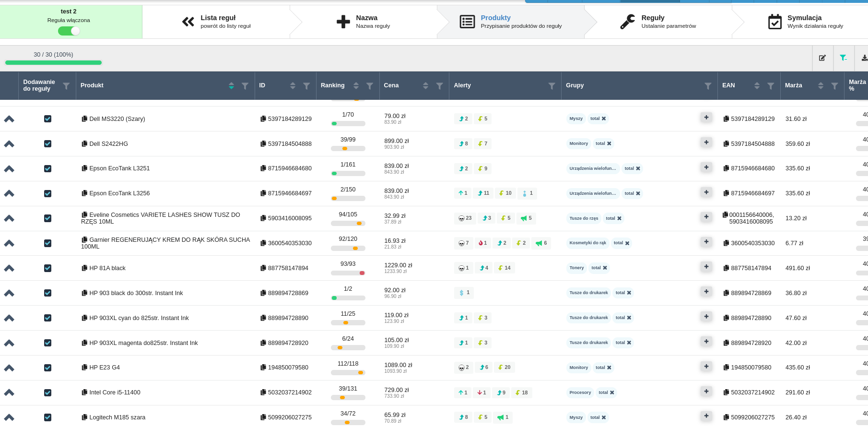This screenshot has height=428, width=868.
Task: Sort by the Cena column arrows
Action: click(425, 86)
